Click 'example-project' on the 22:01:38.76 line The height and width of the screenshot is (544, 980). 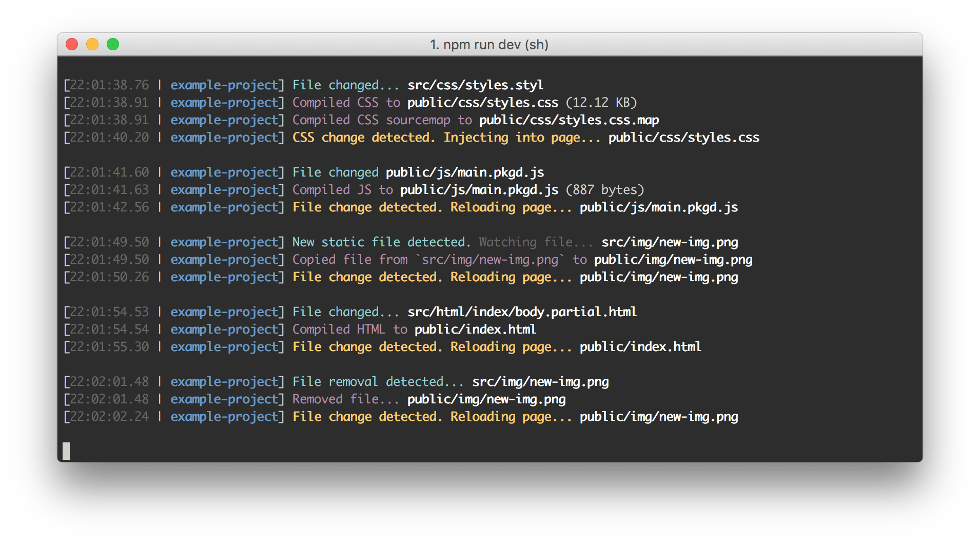(x=224, y=85)
